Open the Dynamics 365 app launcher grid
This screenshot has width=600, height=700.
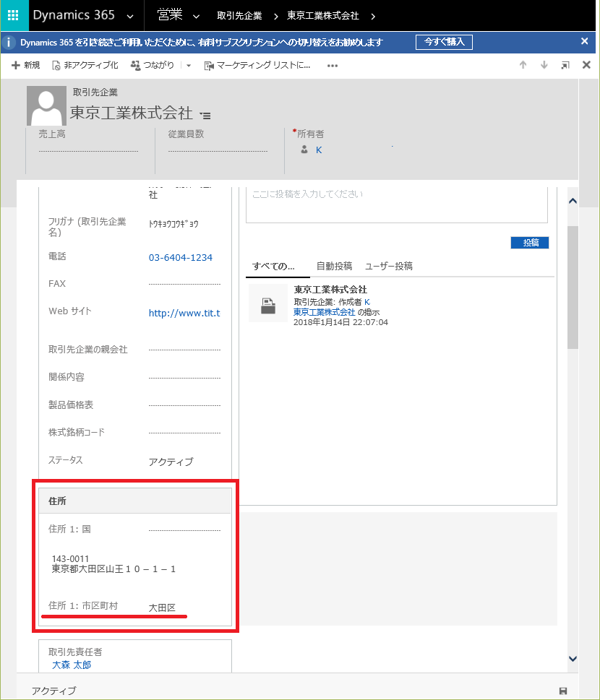(14, 15)
